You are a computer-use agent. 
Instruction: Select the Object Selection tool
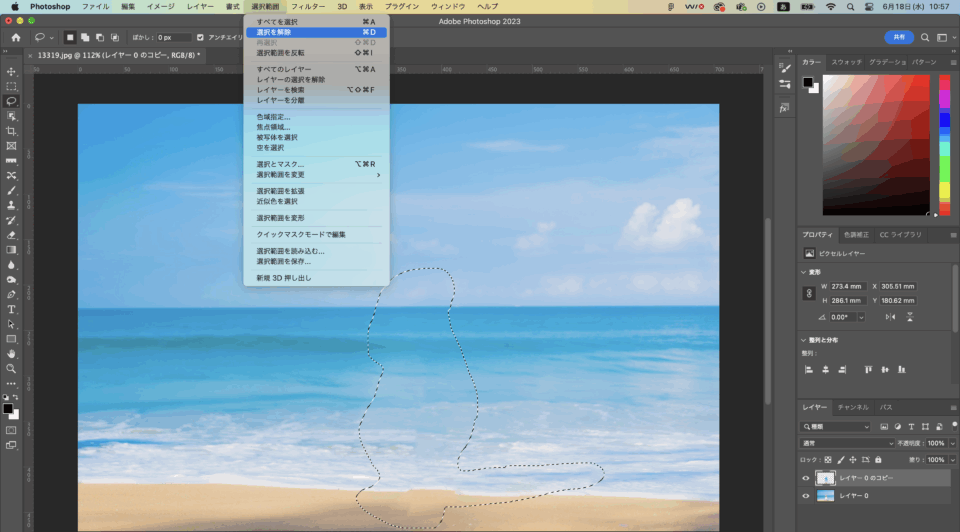tap(11, 116)
